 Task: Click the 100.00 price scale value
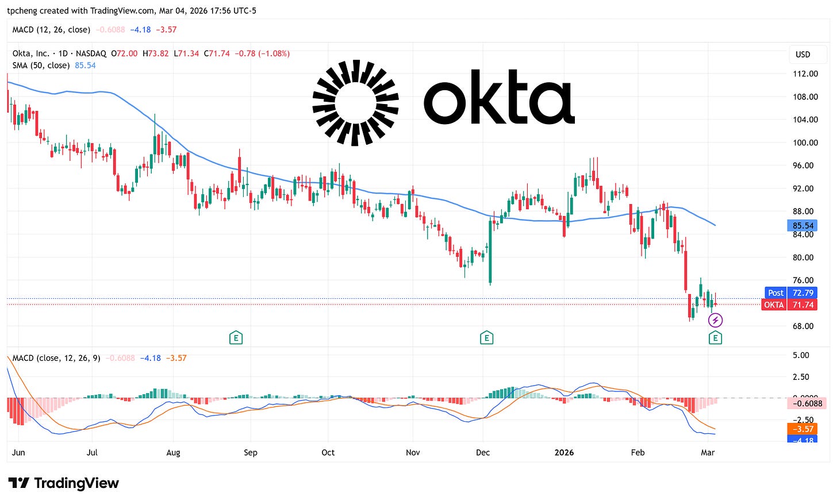805,143
